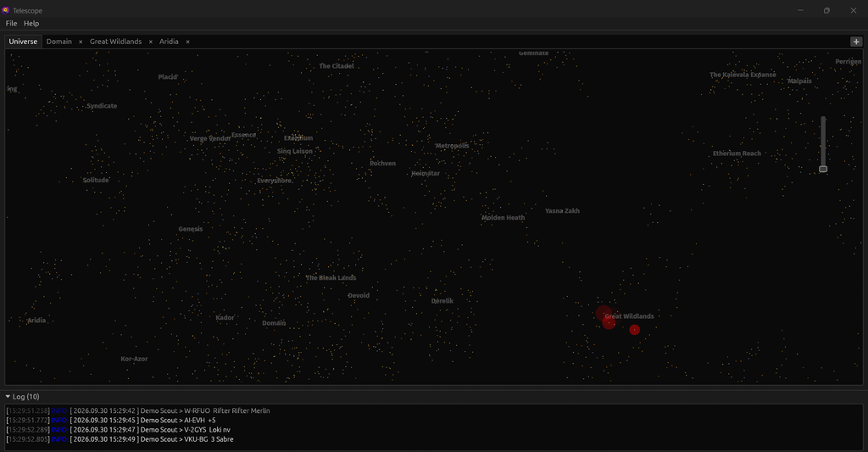This screenshot has width=868, height=452.
Task: Select the Devoid region label
Action: point(359,295)
